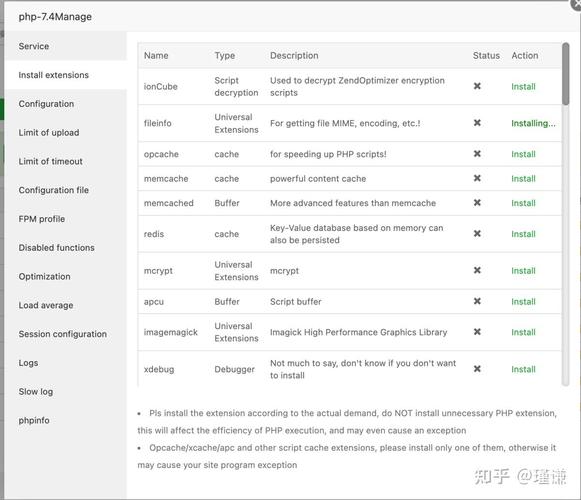This screenshot has width=581, height=500.
Task: Click the opcache not-installed X icon
Action: [477, 153]
